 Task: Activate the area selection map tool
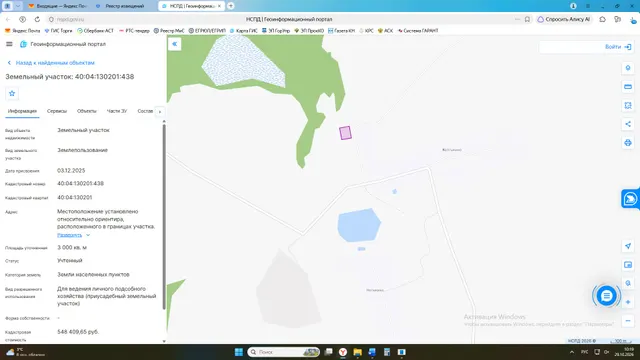click(x=628, y=105)
